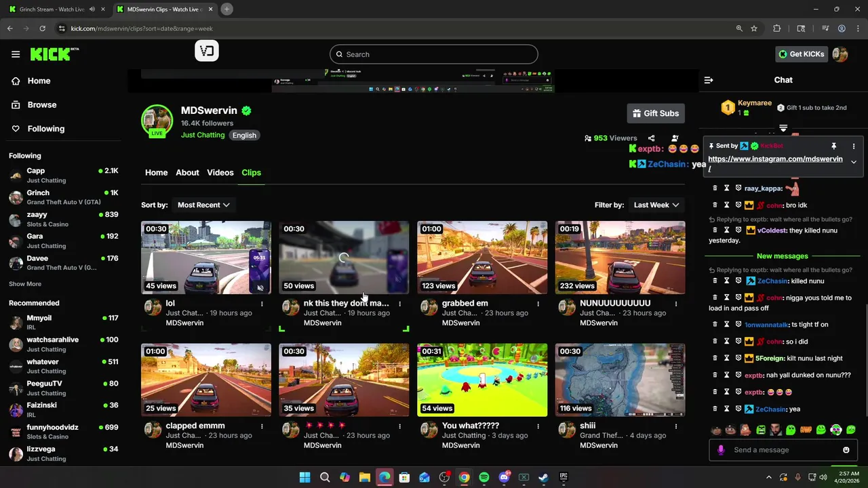This screenshot has height=488, width=868.
Task: Switch to the channel Home tab
Action: pyautogui.click(x=156, y=173)
